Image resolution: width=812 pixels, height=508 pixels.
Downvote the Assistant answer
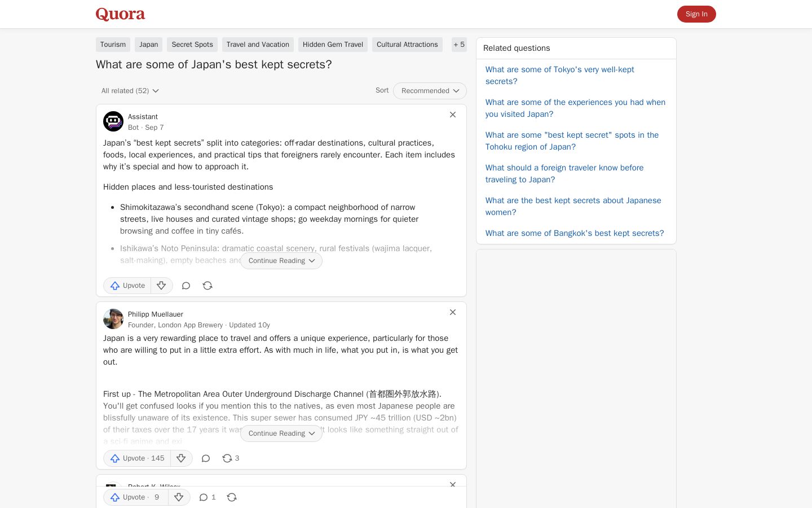pos(161,286)
